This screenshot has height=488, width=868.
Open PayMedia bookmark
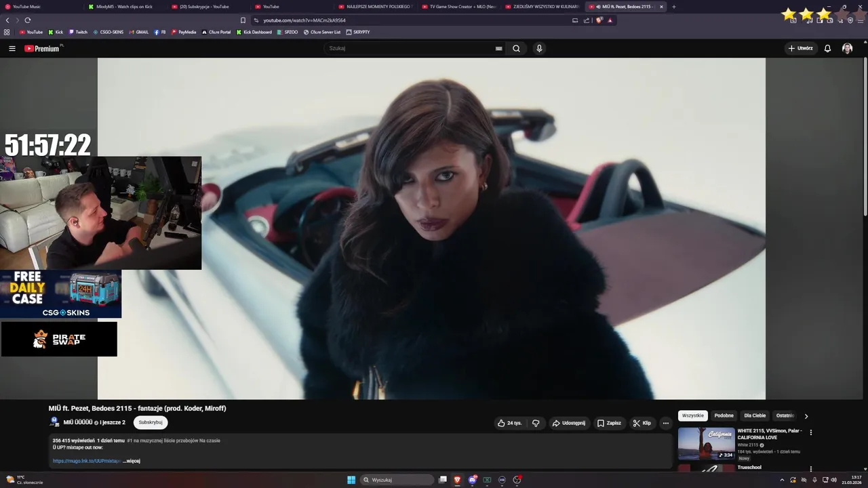tap(184, 32)
